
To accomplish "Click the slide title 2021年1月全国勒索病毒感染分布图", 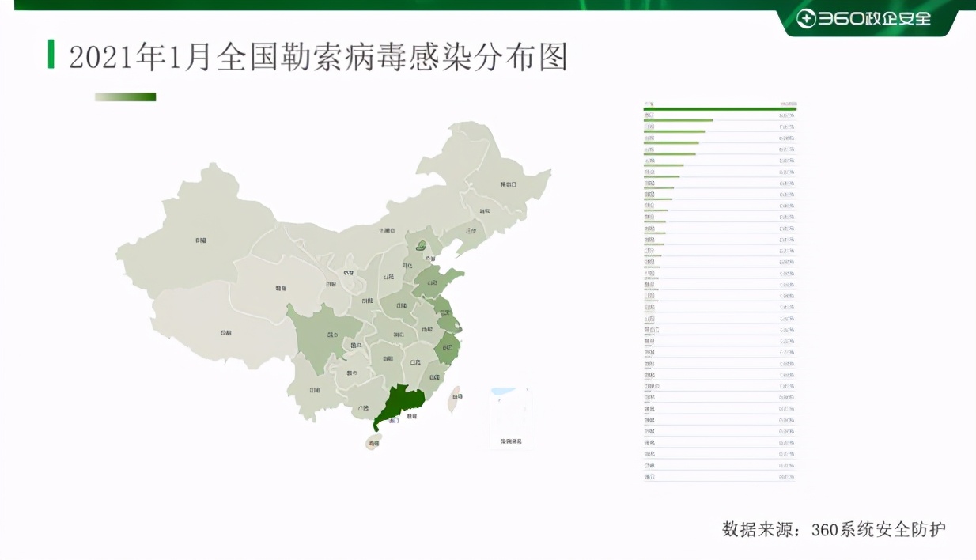I will tap(318, 57).
